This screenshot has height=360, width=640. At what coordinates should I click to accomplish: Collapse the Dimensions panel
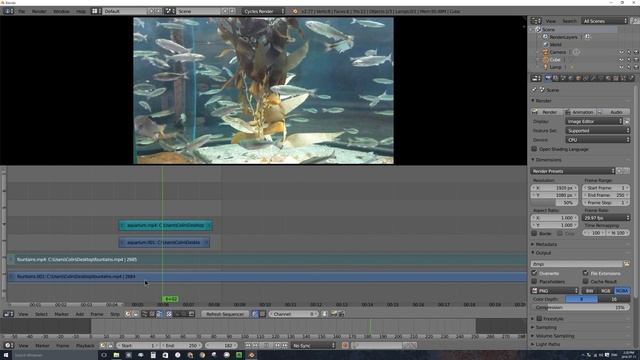(x=547, y=160)
